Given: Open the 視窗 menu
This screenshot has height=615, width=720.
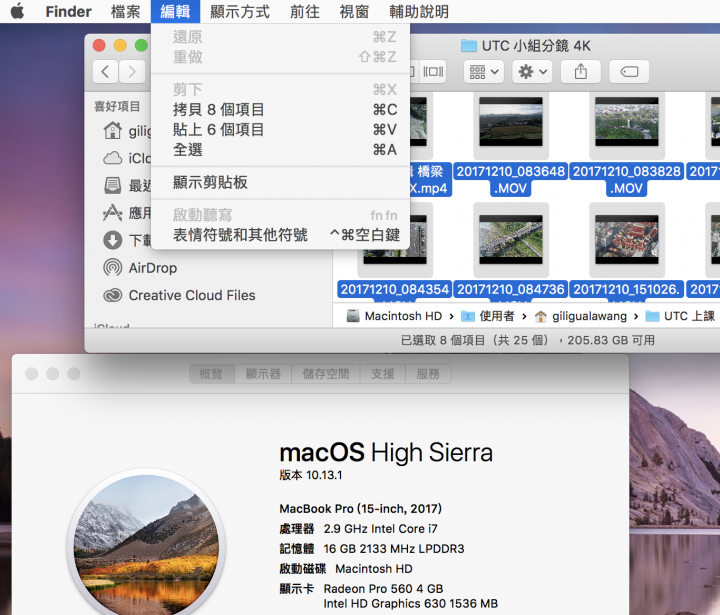Looking at the screenshot, I should coord(354,11).
